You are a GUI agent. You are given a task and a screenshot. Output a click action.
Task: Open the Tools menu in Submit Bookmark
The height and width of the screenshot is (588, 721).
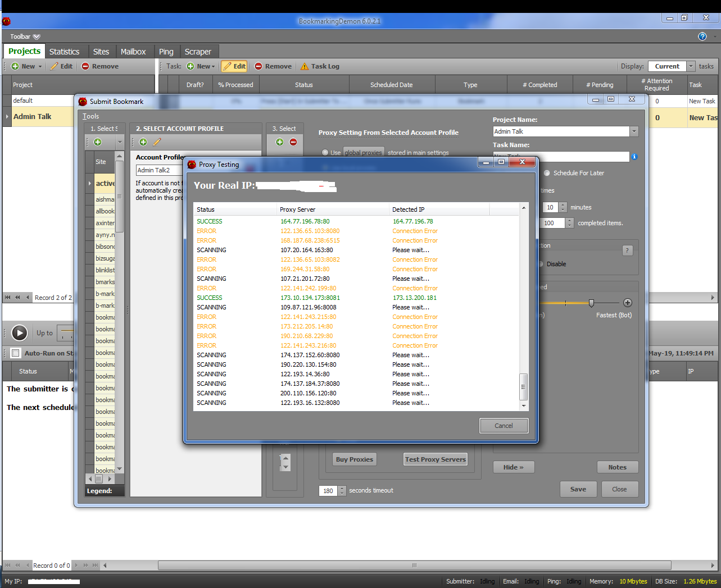point(90,116)
